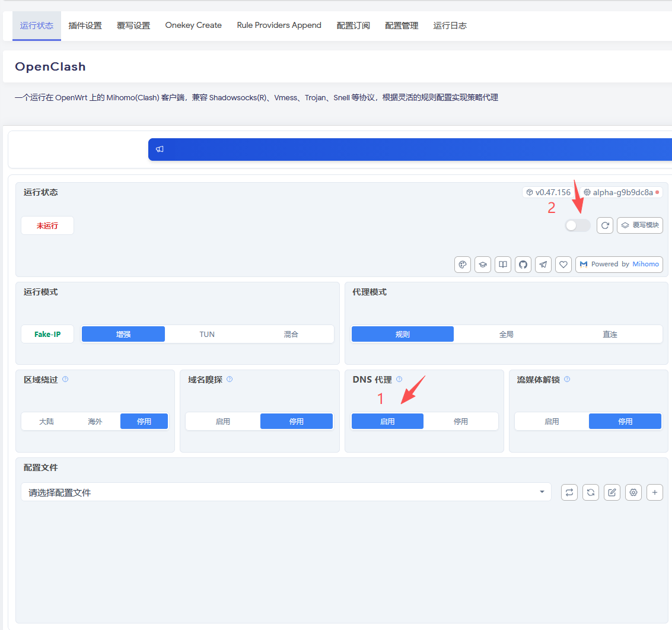This screenshot has height=630, width=672.
Task: Toggle the OpenClash run switch on
Action: (x=577, y=225)
